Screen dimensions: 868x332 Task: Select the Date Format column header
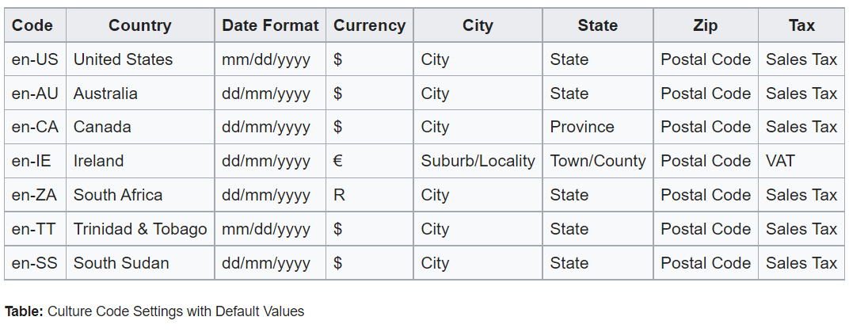click(x=270, y=25)
